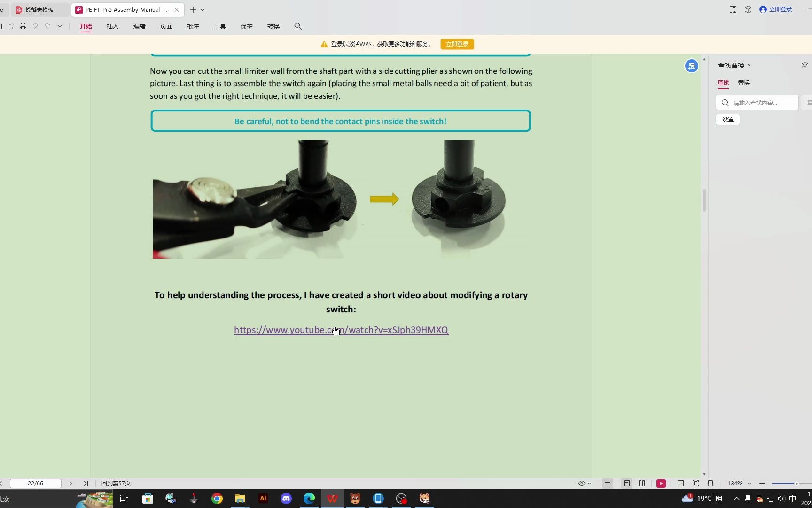Image resolution: width=812 pixels, height=508 pixels.
Task: Open the 保护 ribbon tab
Action: point(247,26)
